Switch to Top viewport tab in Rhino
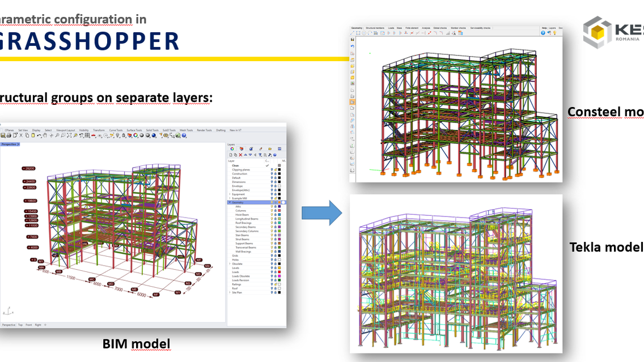The height and width of the screenshot is (362, 644). pyautogui.click(x=20, y=325)
